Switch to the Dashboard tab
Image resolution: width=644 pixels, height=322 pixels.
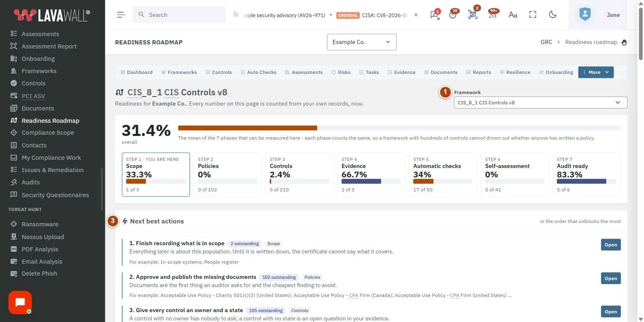[137, 72]
